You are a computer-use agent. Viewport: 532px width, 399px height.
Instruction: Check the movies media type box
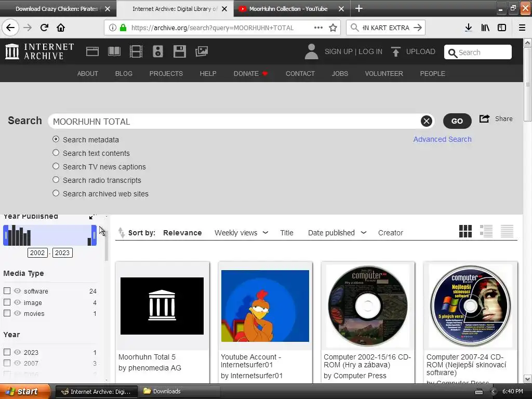click(7, 313)
